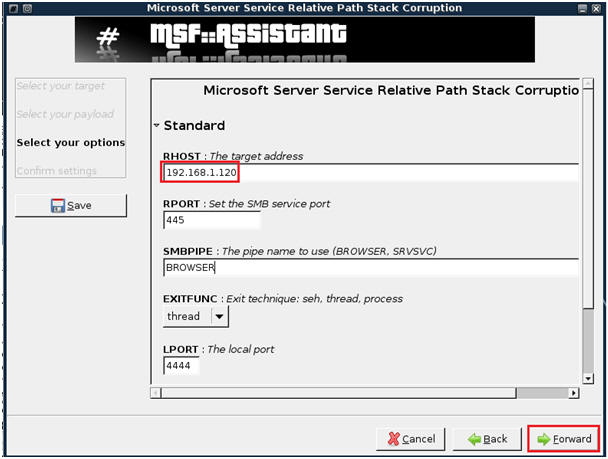The height and width of the screenshot is (459, 608).
Task: Open the window menu icon in title bar
Action: [13, 8]
